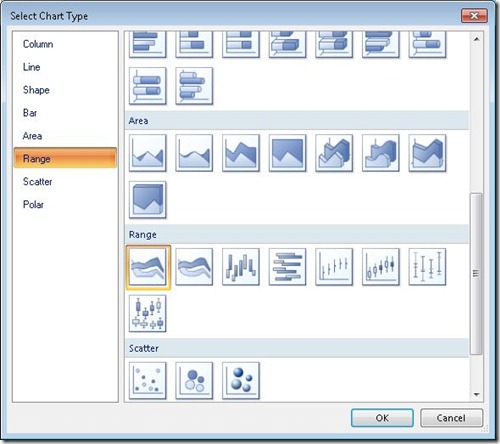500x444 pixels.
Task: Click the Range section header in gallery
Action: tap(297, 234)
